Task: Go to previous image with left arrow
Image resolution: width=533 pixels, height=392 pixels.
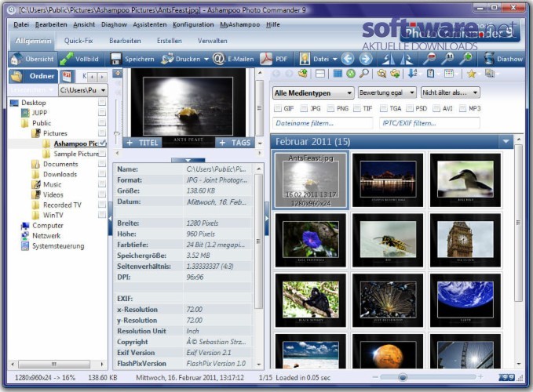Action: click(348, 59)
